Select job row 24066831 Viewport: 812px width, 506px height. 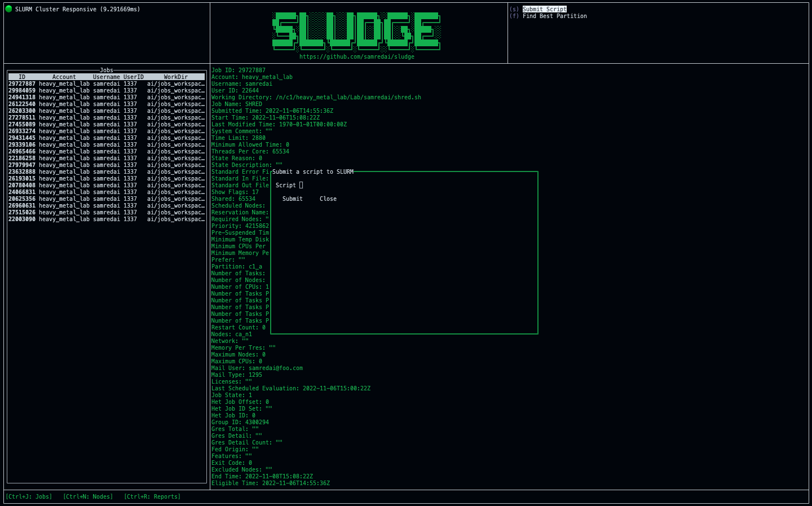(107, 192)
